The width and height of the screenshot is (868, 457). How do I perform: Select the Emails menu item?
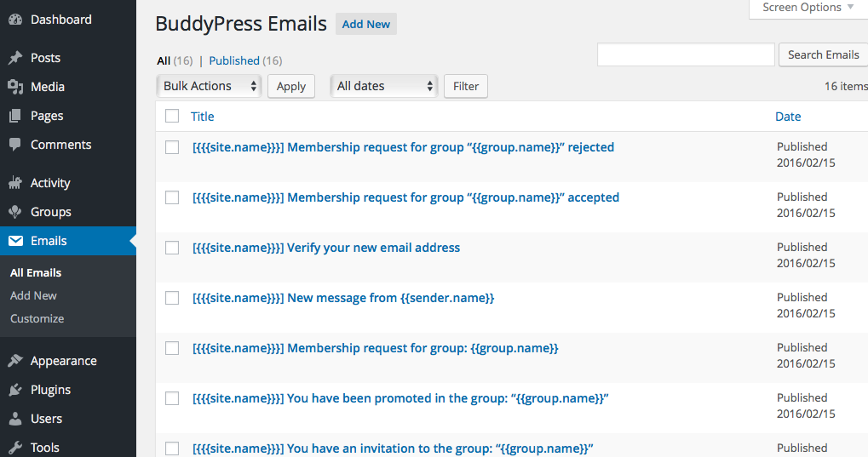pyautogui.click(x=49, y=241)
